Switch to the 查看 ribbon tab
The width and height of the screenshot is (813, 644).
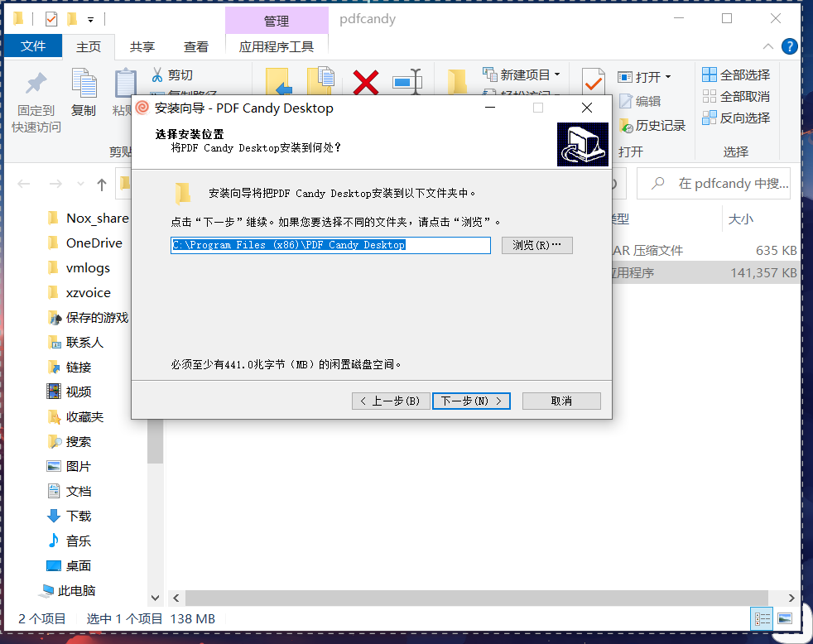[x=196, y=46]
